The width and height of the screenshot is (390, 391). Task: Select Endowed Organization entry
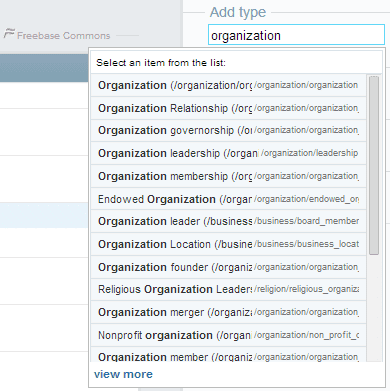pyautogui.click(x=228, y=199)
